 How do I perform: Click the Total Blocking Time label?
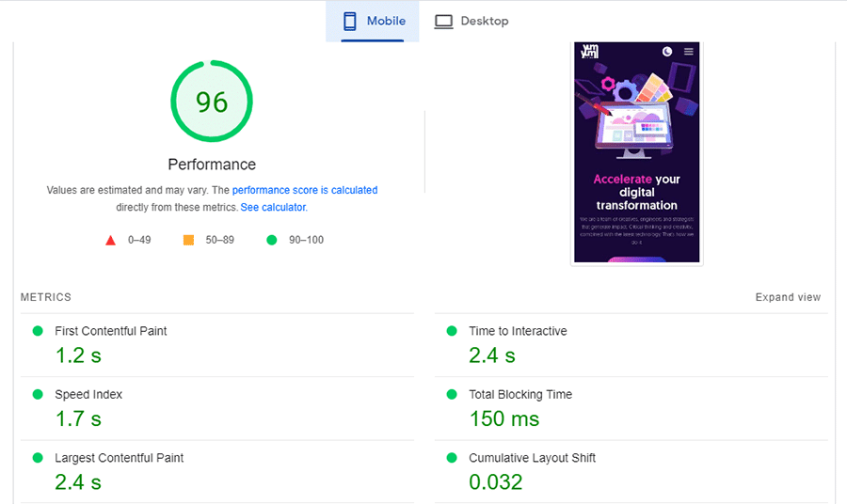[x=520, y=395]
